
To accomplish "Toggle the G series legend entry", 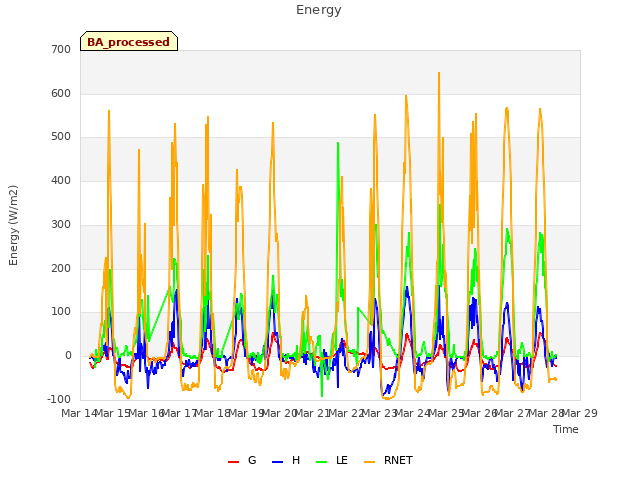I will [x=242, y=460].
